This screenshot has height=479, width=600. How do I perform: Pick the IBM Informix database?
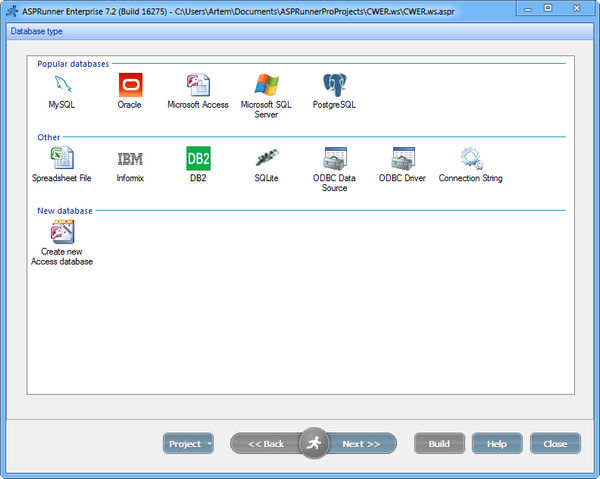click(x=130, y=159)
